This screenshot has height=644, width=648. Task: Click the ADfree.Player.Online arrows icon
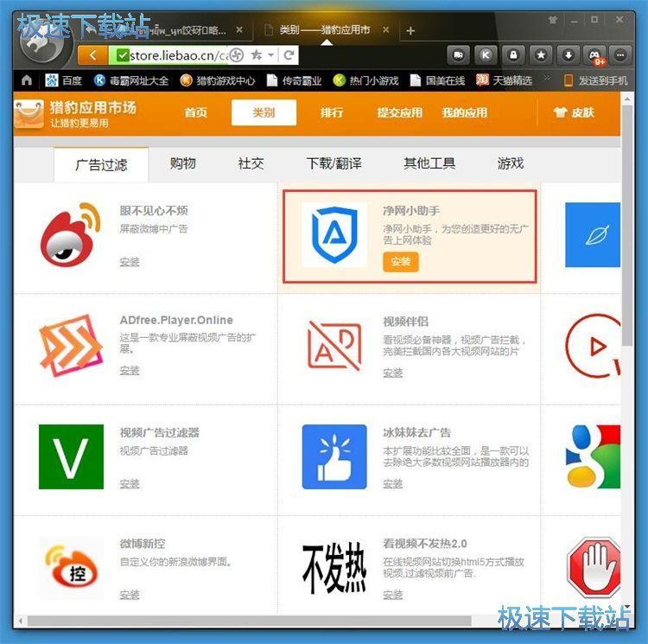coord(71,346)
